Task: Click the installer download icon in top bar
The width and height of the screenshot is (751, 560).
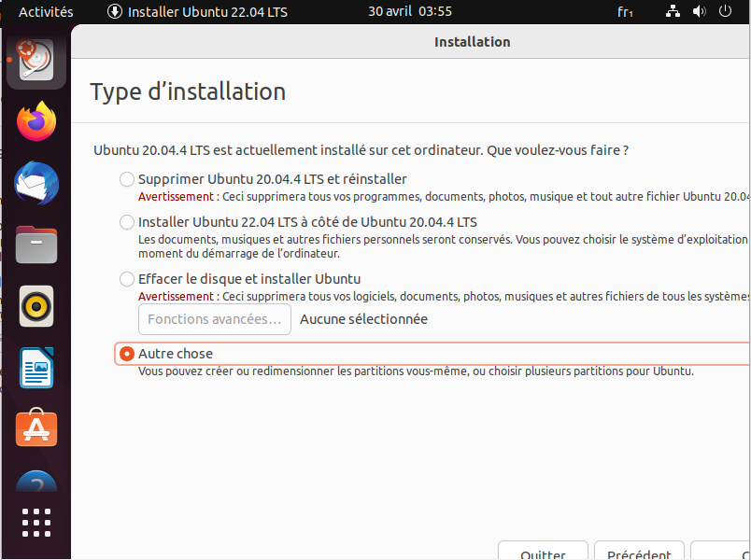Action: pos(115,11)
